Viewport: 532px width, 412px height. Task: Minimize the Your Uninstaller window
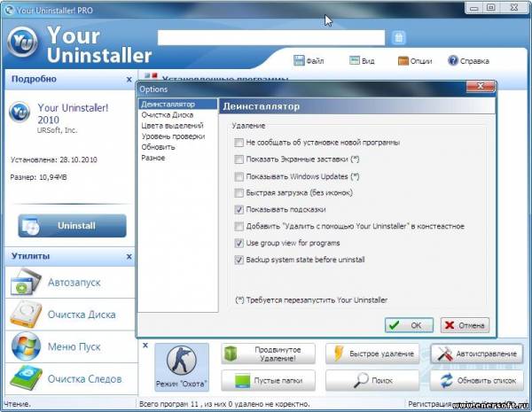tap(474, 7)
